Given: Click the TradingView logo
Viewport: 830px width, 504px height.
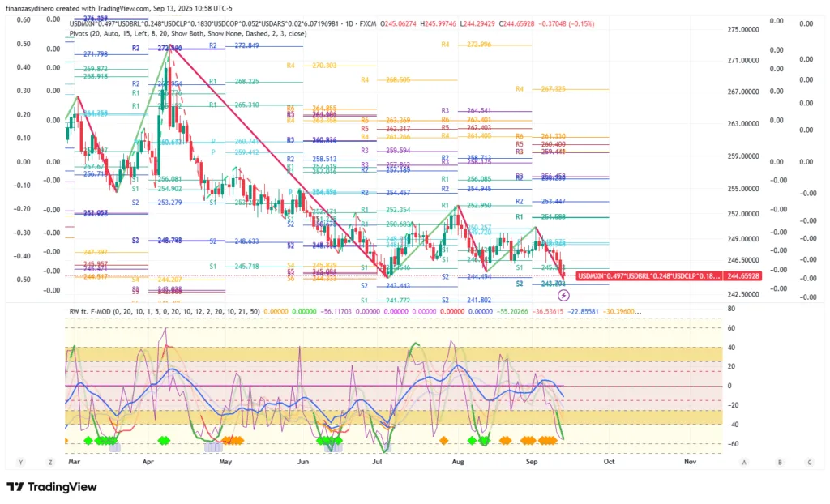Looking at the screenshot, I should pos(52,487).
